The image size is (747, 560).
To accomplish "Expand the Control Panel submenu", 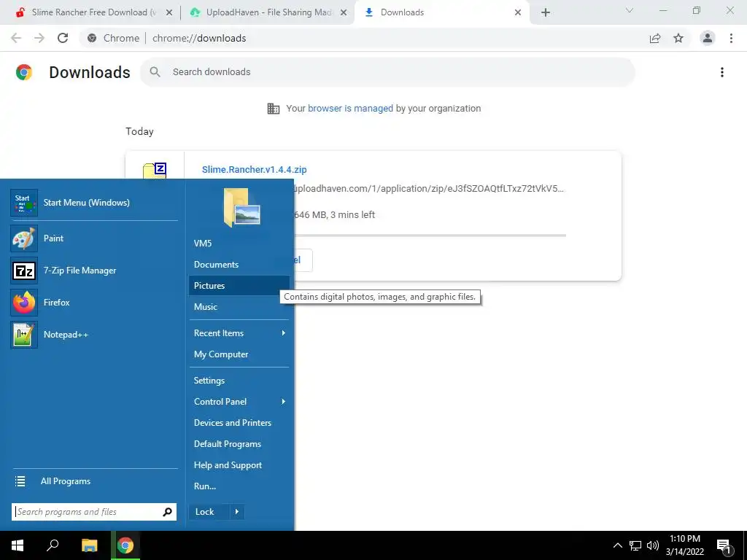I will coord(239,402).
